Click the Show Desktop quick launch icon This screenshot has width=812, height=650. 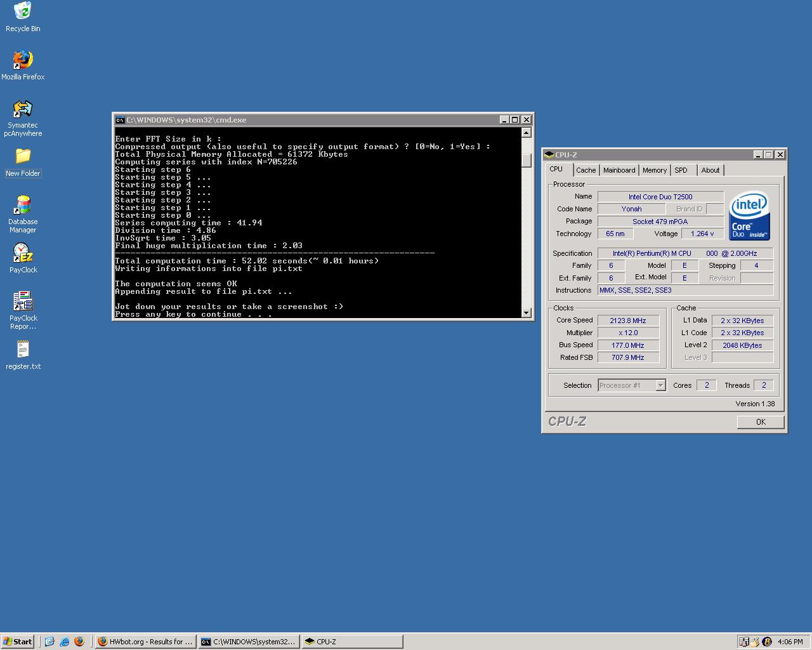click(49, 642)
